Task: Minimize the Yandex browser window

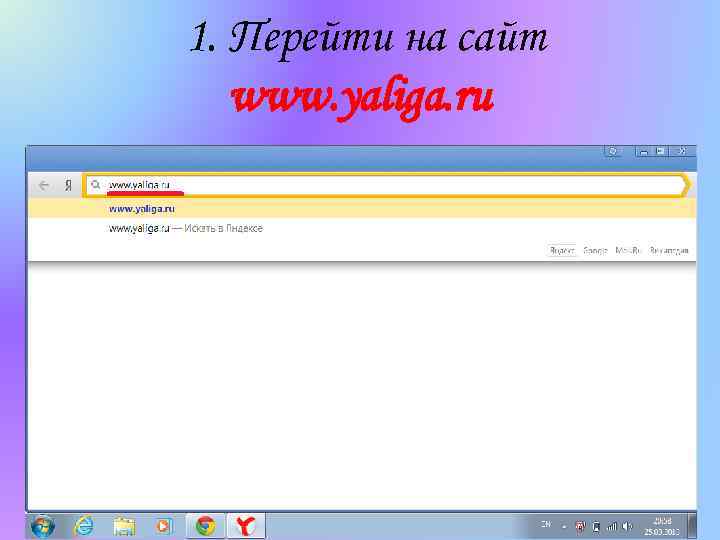Action: 644,152
